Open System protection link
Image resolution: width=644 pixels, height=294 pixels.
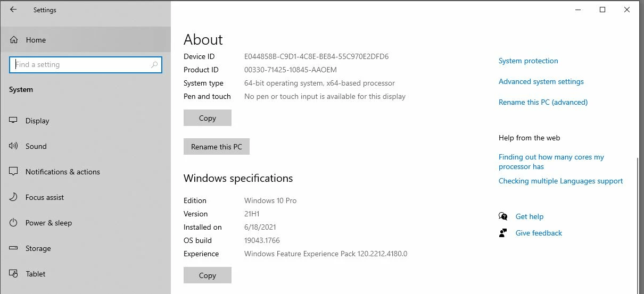click(529, 61)
